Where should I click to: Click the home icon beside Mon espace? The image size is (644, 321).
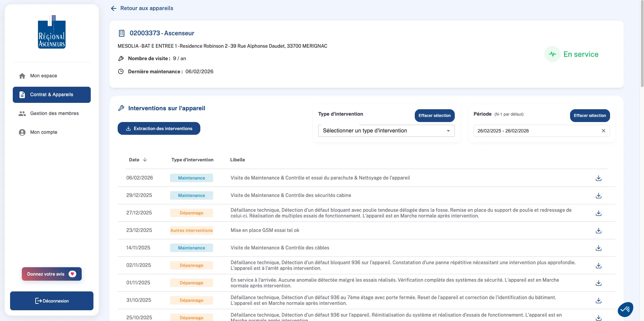(x=22, y=76)
